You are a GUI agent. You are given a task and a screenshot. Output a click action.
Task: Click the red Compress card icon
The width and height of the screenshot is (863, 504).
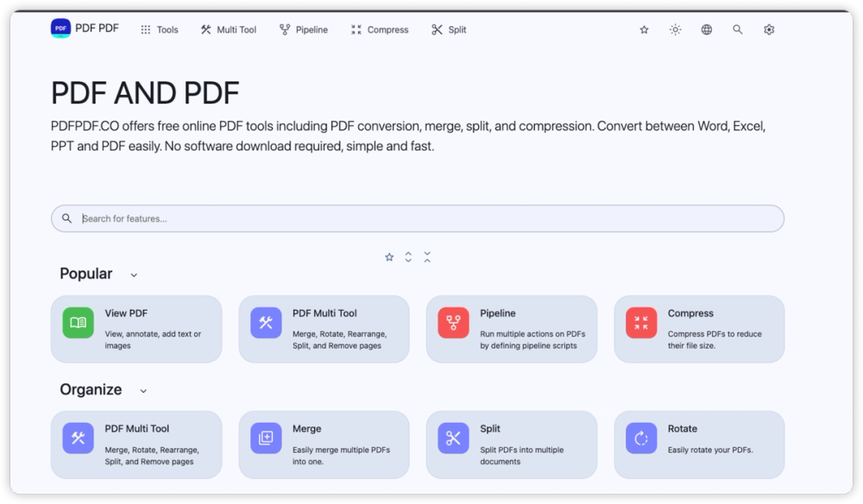tap(641, 323)
